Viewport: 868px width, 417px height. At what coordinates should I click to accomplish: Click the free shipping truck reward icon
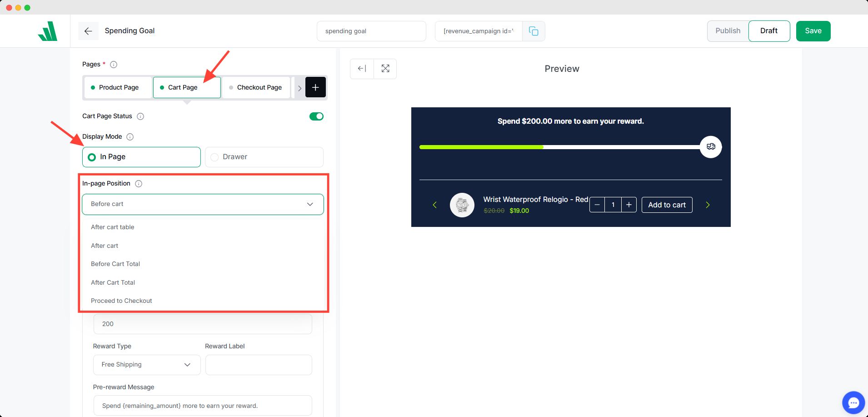tap(711, 147)
